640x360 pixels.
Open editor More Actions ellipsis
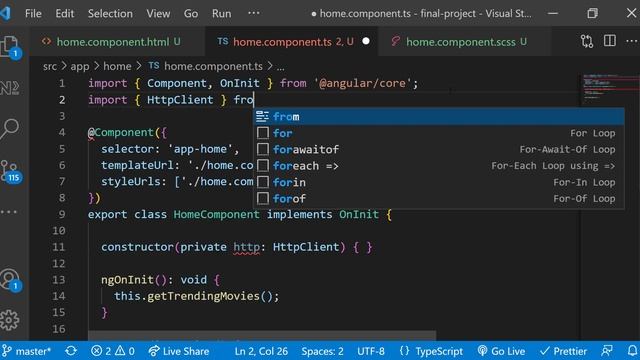click(631, 41)
